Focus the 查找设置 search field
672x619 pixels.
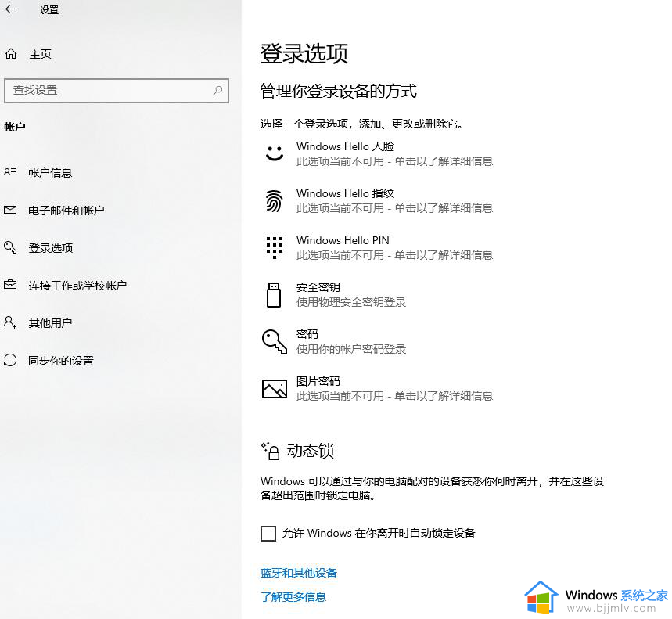(x=116, y=91)
